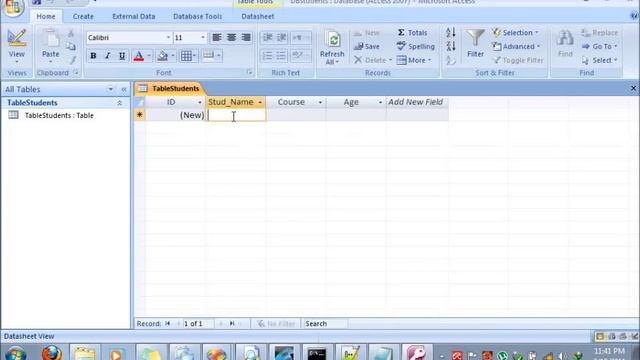Open Stud_Name column filter arrow
640x360 pixels.
(x=260, y=102)
